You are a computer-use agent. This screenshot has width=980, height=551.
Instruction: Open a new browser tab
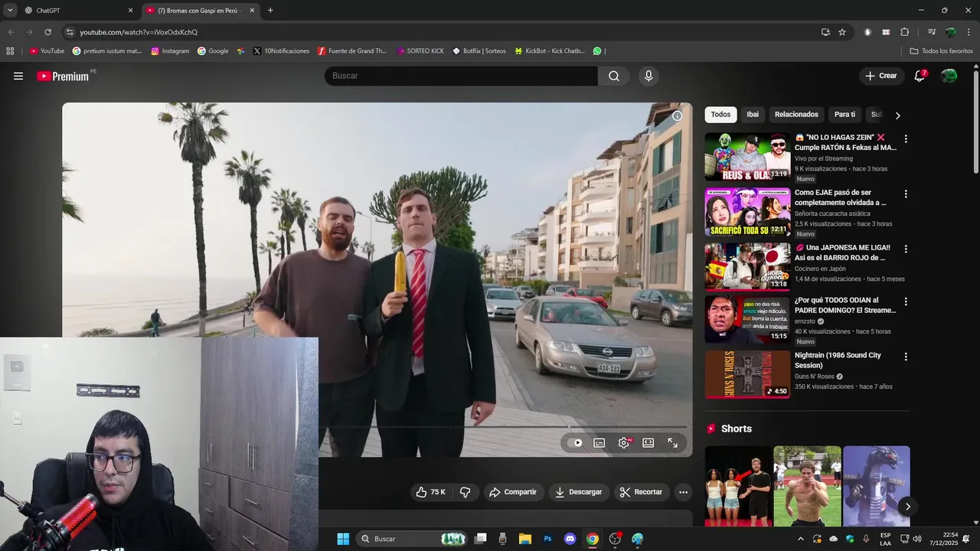[270, 11]
